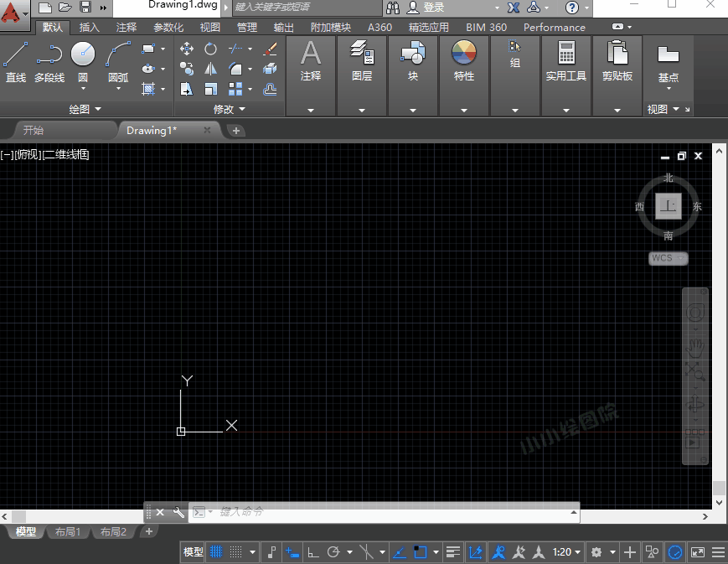This screenshot has height=564, width=728.
Task: Activate the Array tool
Action: tap(235, 89)
